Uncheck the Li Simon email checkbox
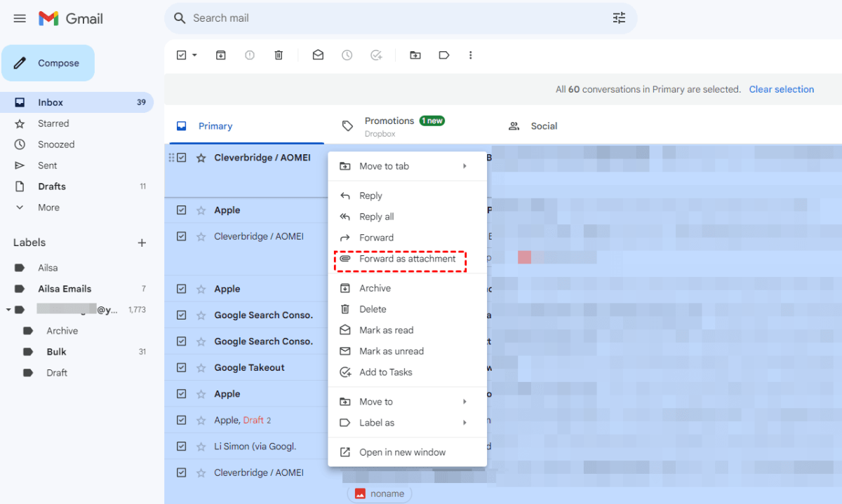The height and width of the screenshot is (504, 842). (182, 447)
